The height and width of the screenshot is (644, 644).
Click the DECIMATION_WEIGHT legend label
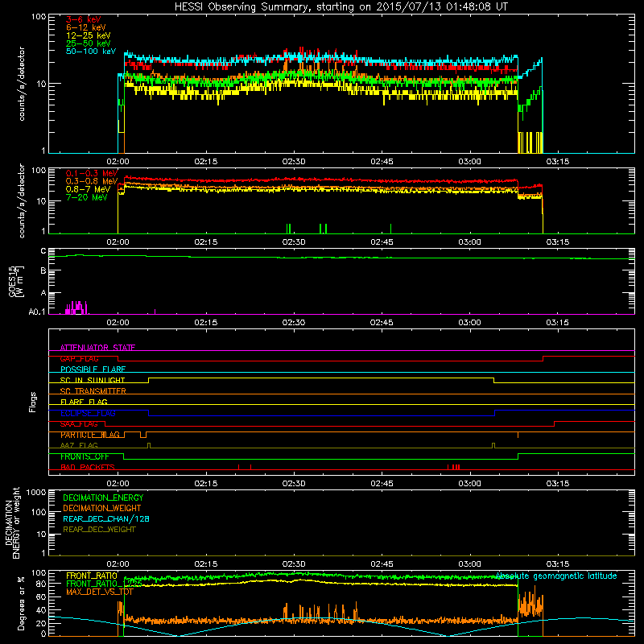click(x=102, y=508)
